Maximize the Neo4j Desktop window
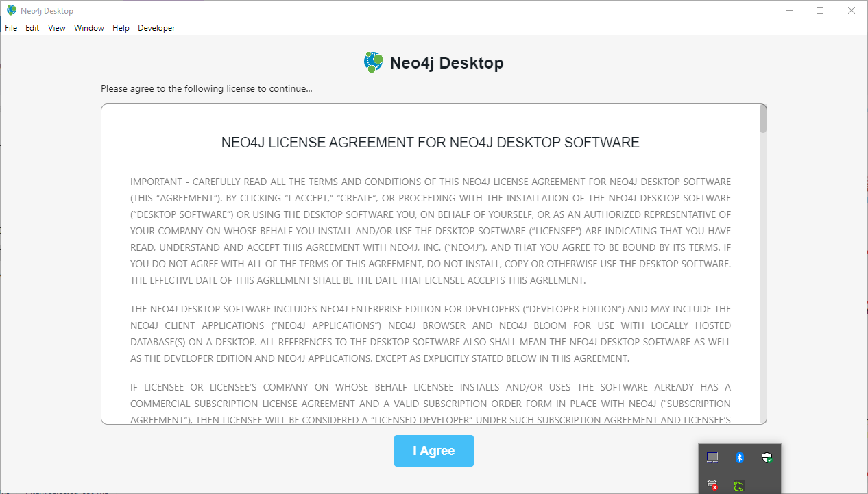The image size is (868, 494). point(820,10)
